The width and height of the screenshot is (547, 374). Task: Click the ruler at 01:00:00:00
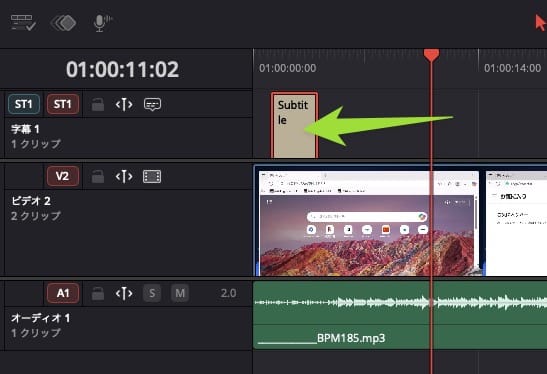point(287,68)
